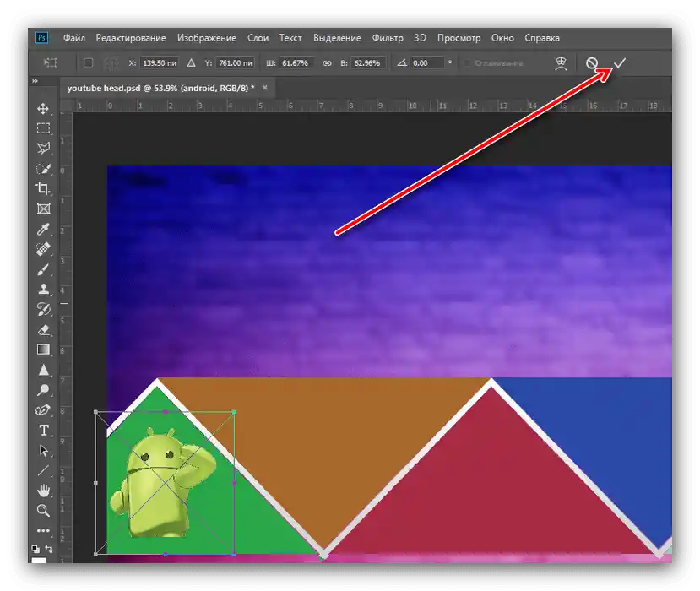Viewport: 700px width, 591px height.
Task: Commit the transform with the checkmark
Action: [x=620, y=63]
